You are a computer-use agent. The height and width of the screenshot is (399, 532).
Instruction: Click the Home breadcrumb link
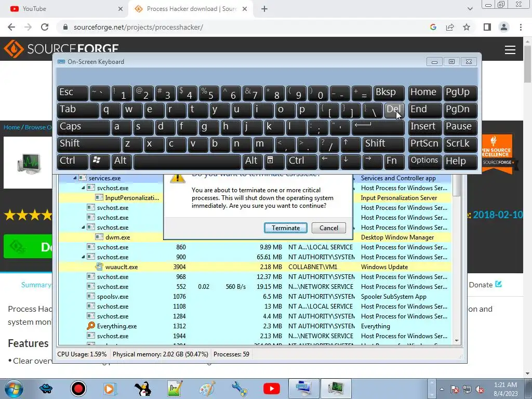tap(11, 127)
